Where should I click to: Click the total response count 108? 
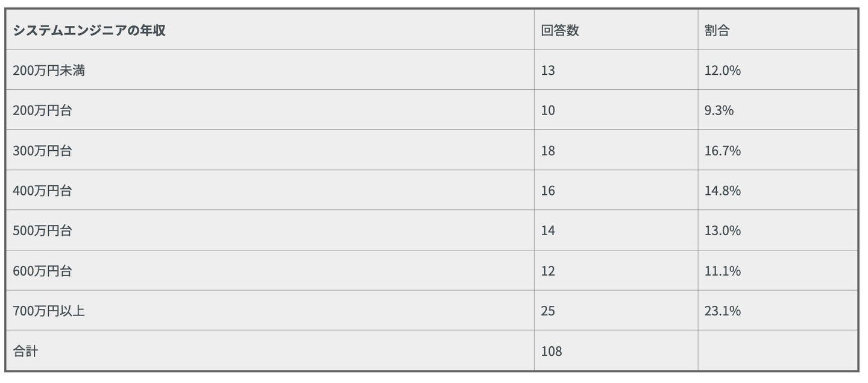[x=551, y=351]
